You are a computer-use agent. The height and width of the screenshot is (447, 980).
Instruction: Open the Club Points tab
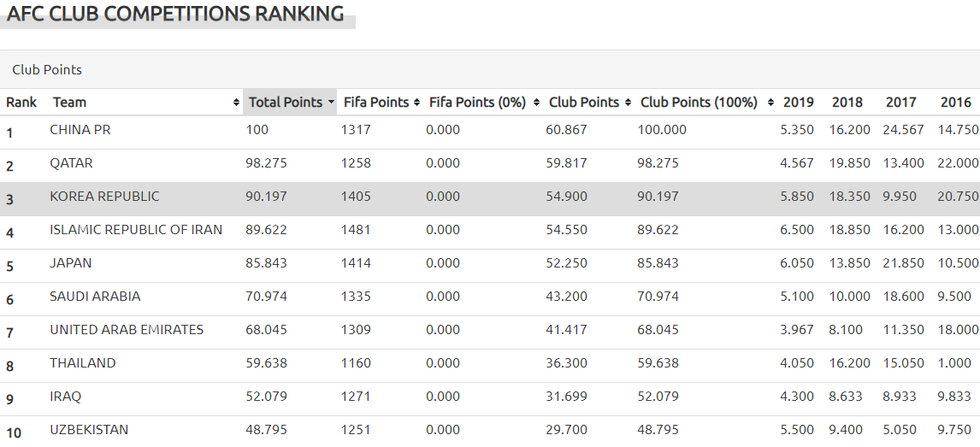point(47,69)
